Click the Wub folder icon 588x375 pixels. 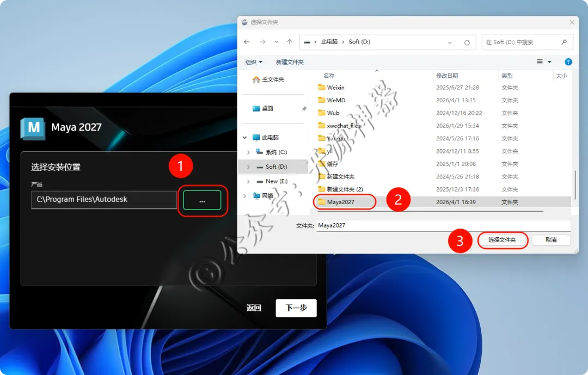point(321,113)
